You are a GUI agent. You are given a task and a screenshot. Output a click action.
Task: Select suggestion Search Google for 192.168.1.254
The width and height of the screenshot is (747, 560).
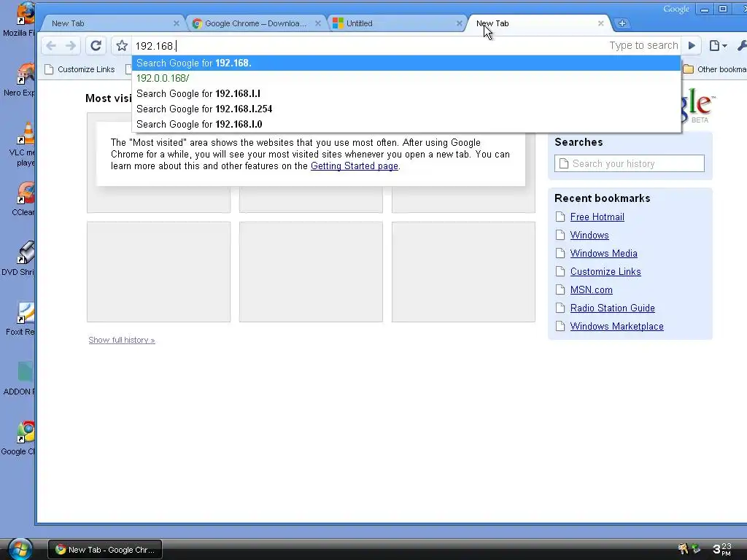coord(406,109)
